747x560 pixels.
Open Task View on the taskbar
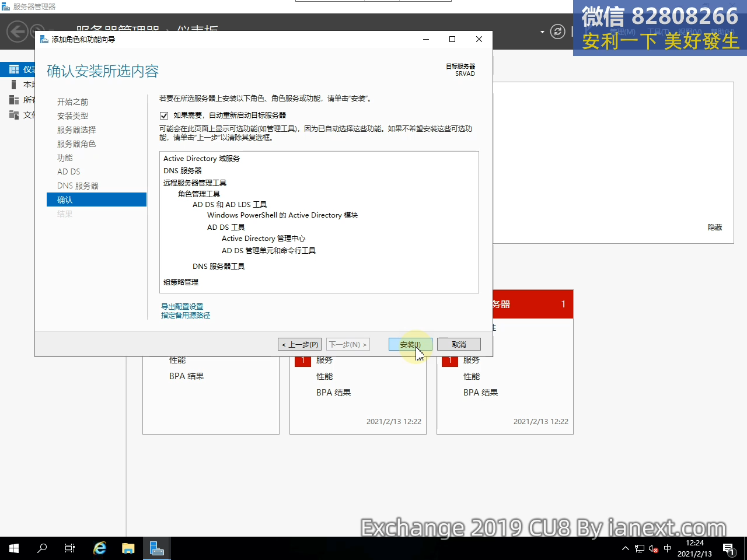[70, 548]
